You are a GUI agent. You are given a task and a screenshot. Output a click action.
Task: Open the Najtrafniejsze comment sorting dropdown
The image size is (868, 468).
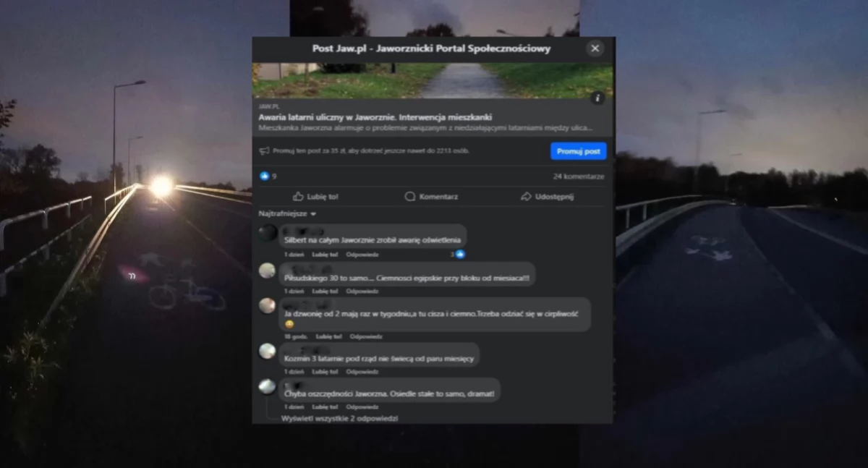pos(288,214)
